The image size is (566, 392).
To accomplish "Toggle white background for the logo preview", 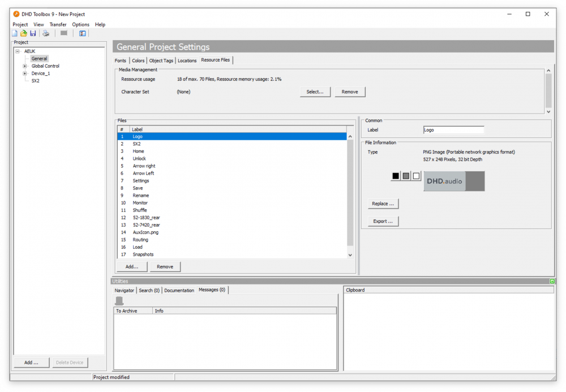I will [415, 176].
